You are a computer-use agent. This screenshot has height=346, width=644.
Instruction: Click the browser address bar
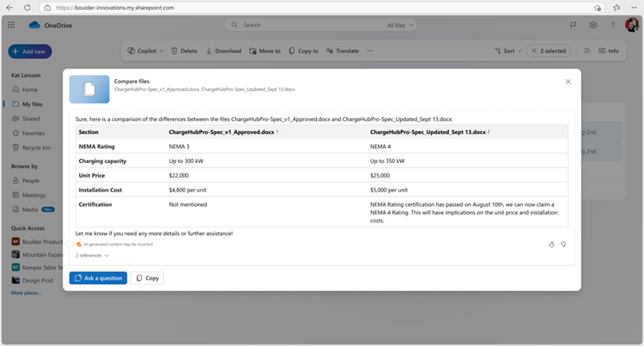point(320,8)
